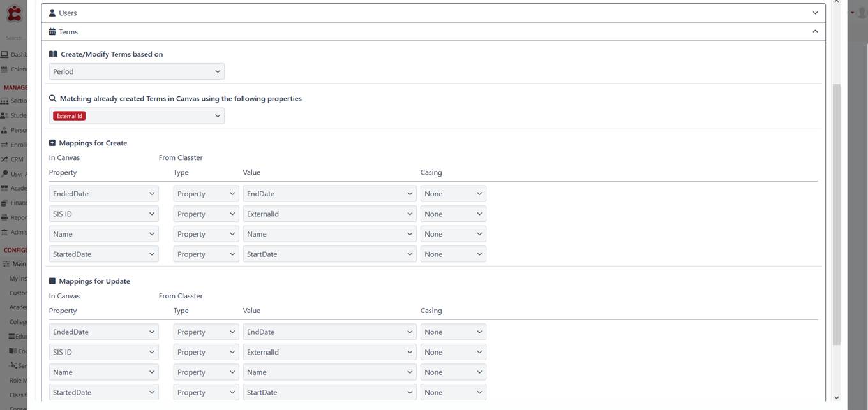This screenshot has width=868, height=410.
Task: Click the magnifier icon beside Matching already created Terms
Action: click(x=52, y=99)
